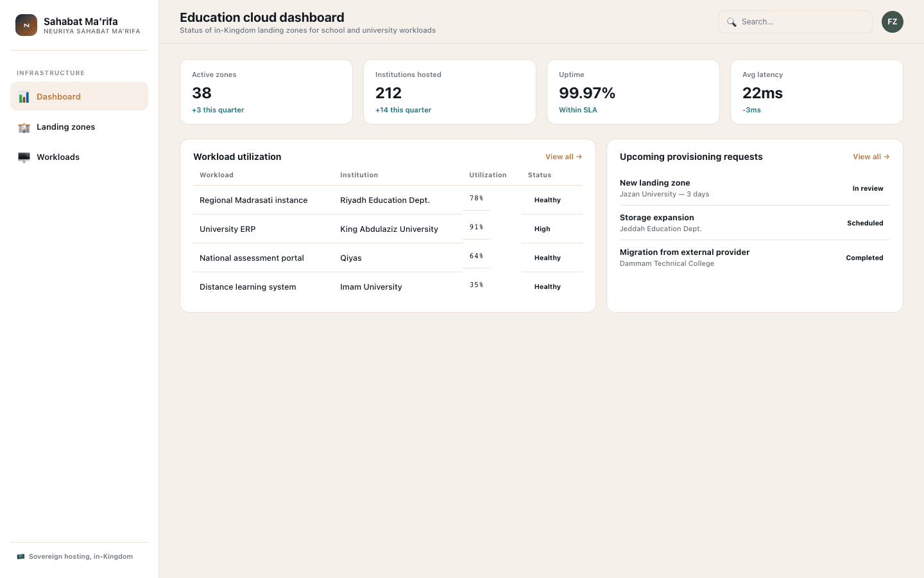924x578 pixels.
Task: Open the Storage expansion request
Action: (755, 223)
